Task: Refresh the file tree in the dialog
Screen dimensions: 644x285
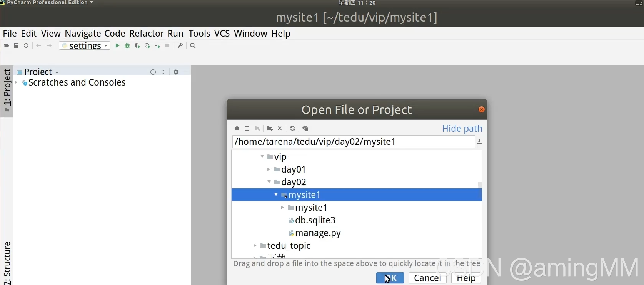Action: click(292, 128)
